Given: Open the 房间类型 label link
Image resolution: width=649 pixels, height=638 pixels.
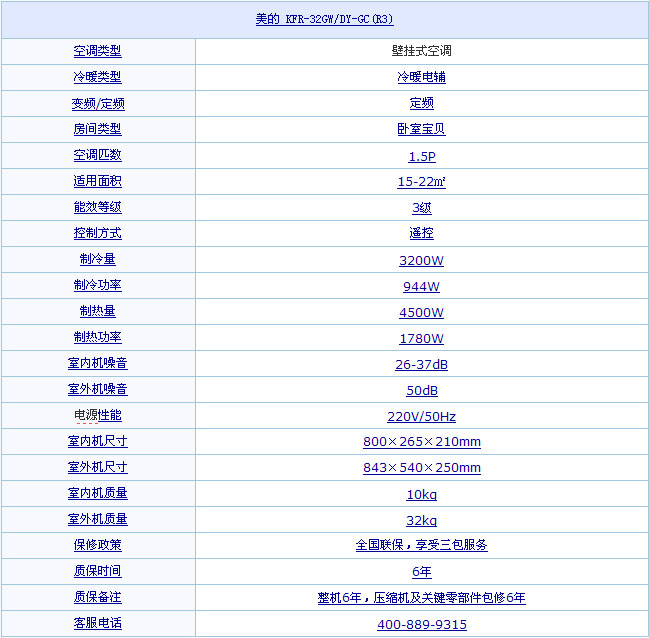Looking at the screenshot, I should pos(98,129).
